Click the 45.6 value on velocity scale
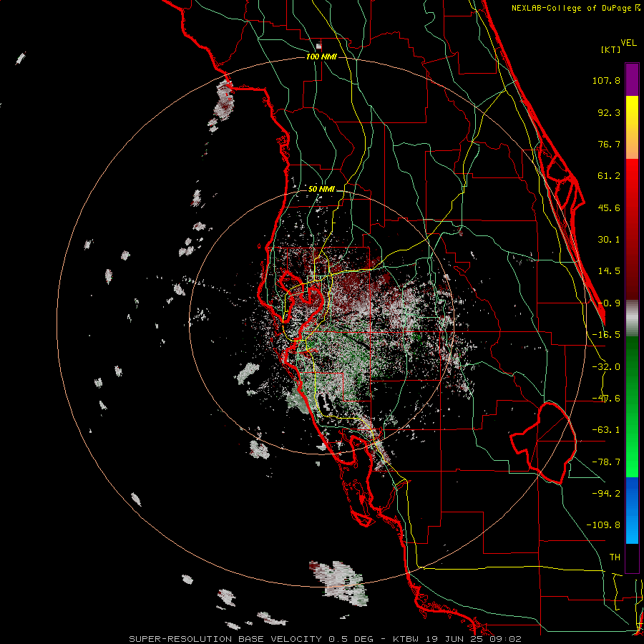This screenshot has width=644, height=644. point(609,208)
